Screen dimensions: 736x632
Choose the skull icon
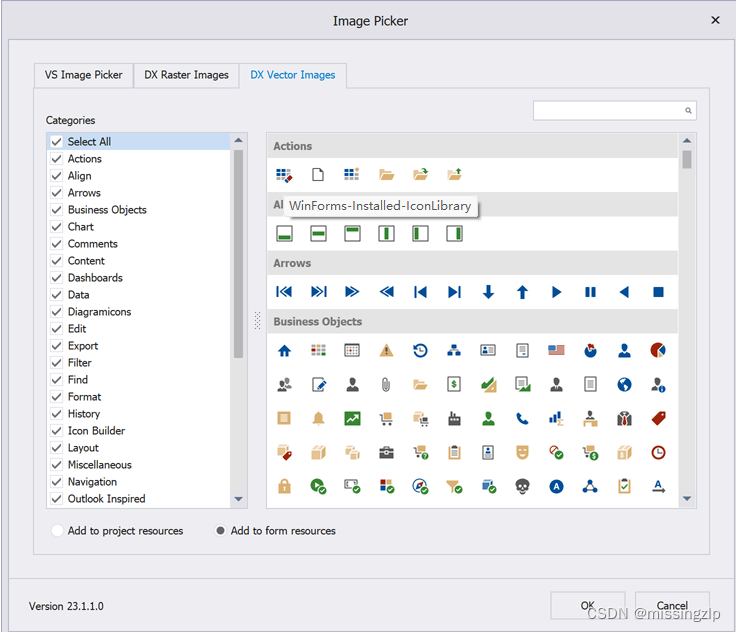pyautogui.click(x=522, y=486)
